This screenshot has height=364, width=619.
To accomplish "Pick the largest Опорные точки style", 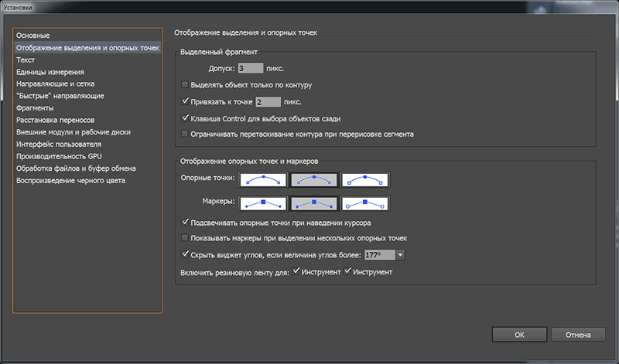I will pyautogui.click(x=364, y=180).
